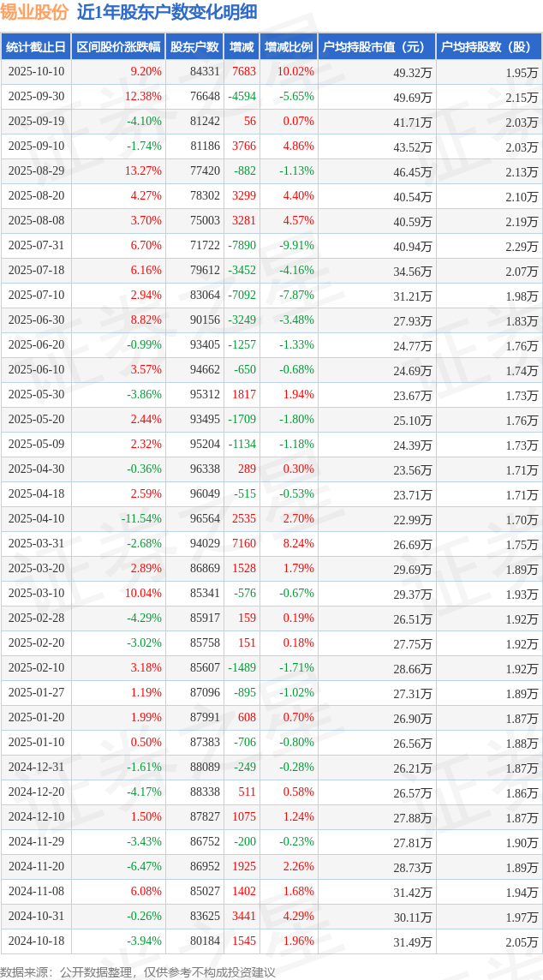This screenshot has height=980, width=543.
Task: Click the 2025-10-10 date cell
Action: tap(36, 72)
